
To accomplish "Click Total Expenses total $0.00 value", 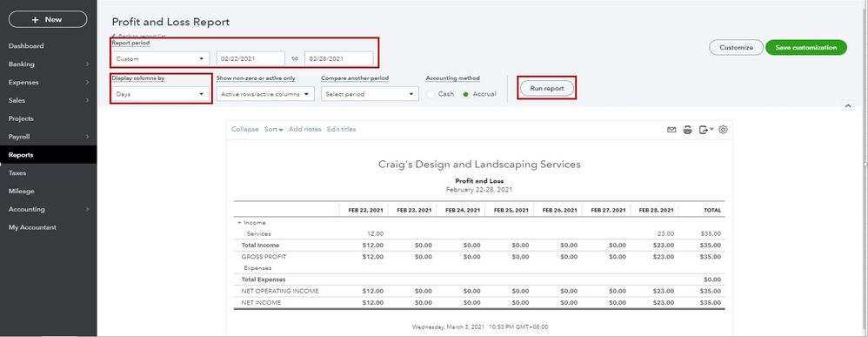I will tap(712, 280).
